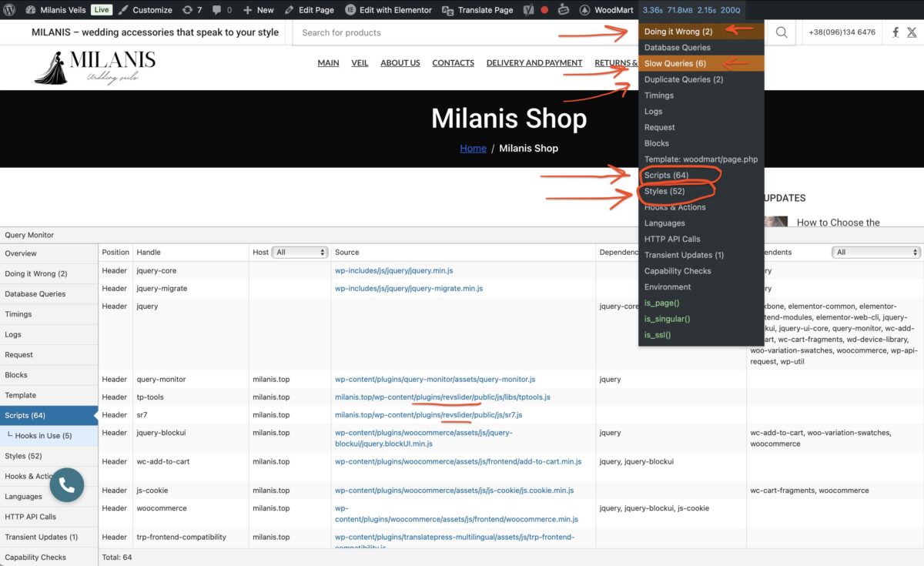This screenshot has width=924, height=566.
Task: Open the Dependents filter dropdown
Action: coord(876,252)
